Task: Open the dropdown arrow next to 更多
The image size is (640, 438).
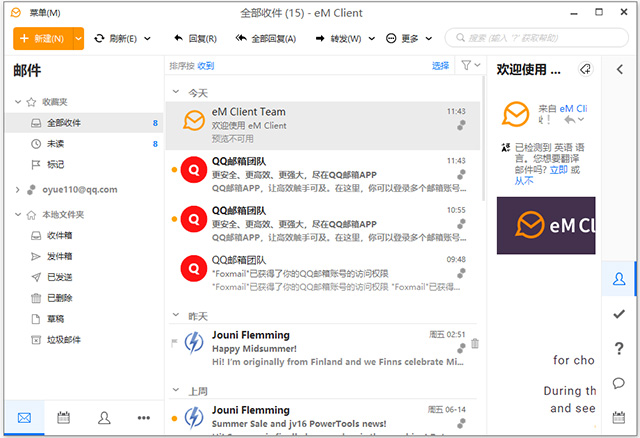Action: click(429, 38)
